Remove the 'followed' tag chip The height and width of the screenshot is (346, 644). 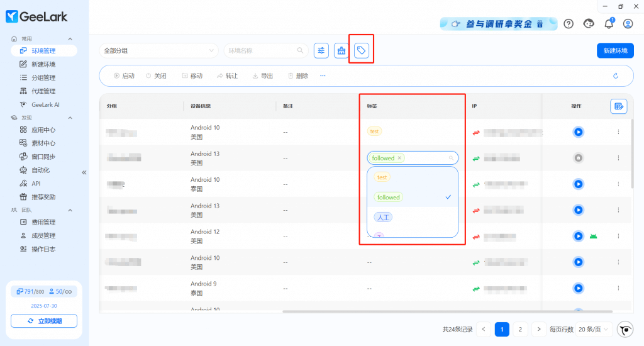(399, 158)
